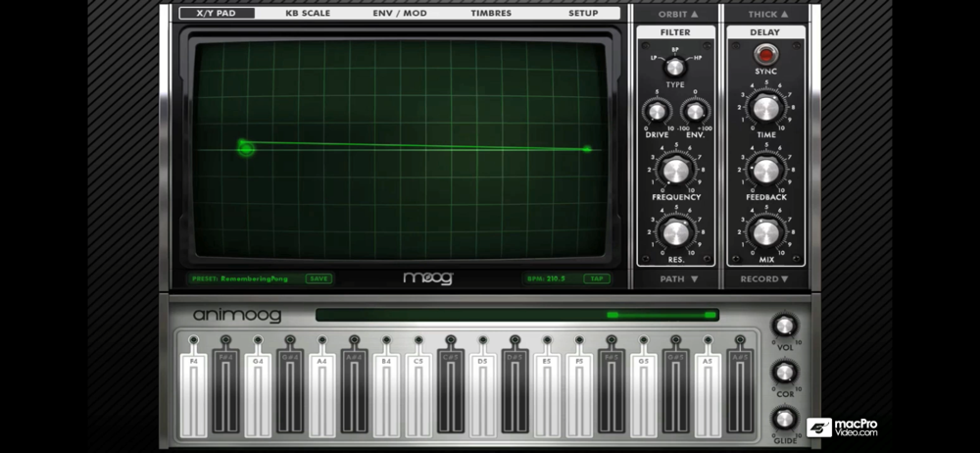The width and height of the screenshot is (980, 453).
Task: Click the small knob above E5 key
Action: click(547, 339)
